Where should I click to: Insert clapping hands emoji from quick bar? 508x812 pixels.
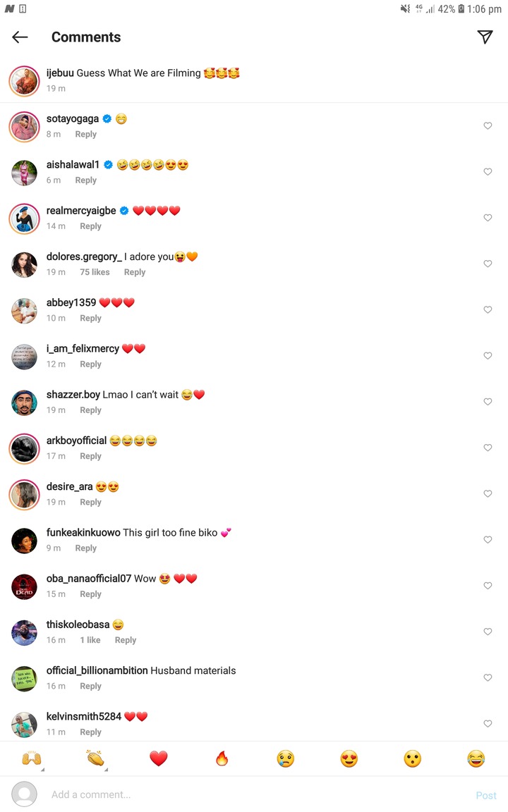[x=95, y=758]
